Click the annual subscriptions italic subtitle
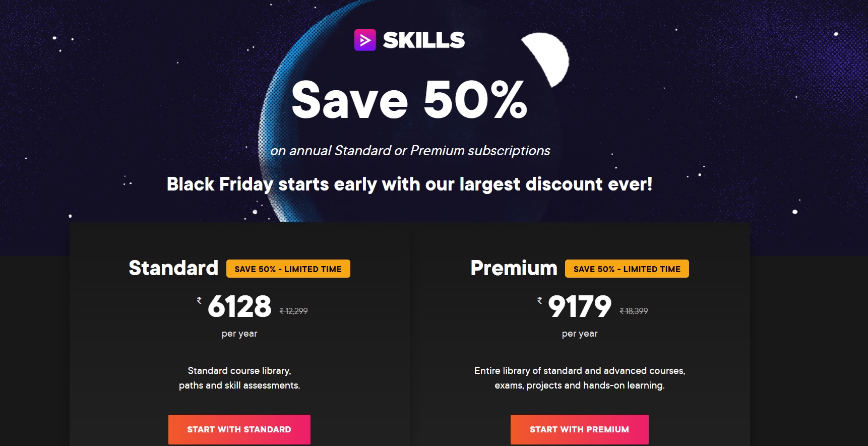Screen dimensions: 868x446 pos(410,151)
